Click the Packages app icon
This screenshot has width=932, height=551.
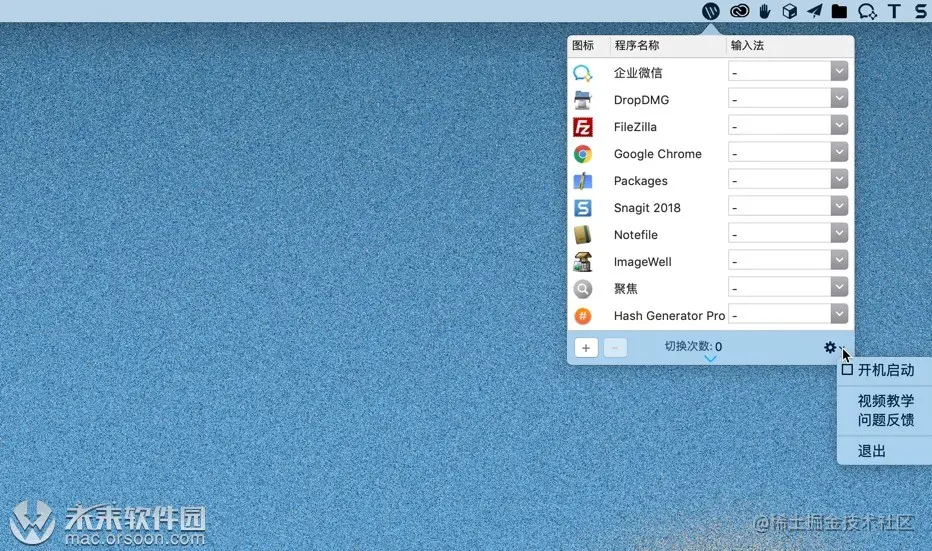pos(582,181)
